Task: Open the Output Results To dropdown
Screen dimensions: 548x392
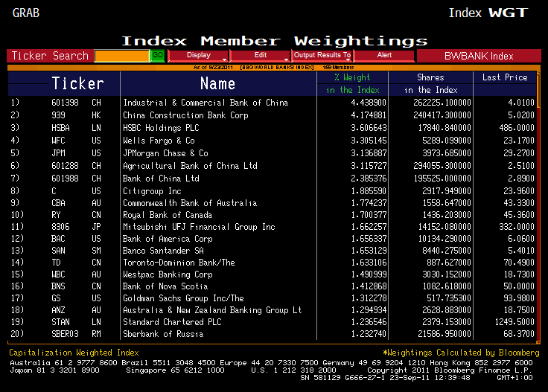Action: click(322, 56)
